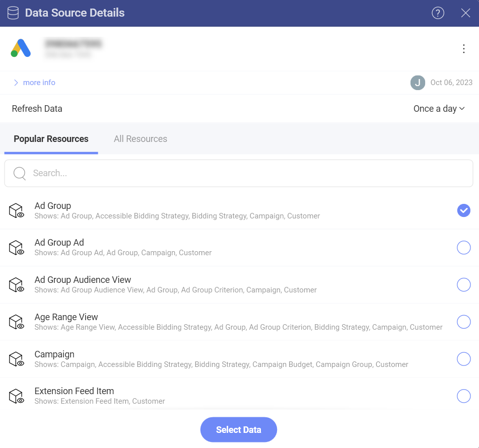Click the Ad Group row title
The height and width of the screenshot is (448, 479).
click(52, 206)
